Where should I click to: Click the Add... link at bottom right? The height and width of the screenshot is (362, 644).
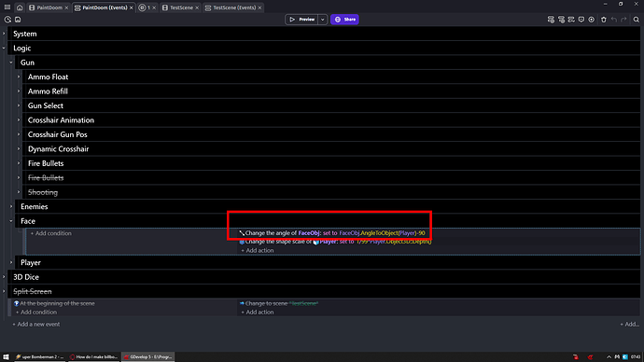click(629, 325)
